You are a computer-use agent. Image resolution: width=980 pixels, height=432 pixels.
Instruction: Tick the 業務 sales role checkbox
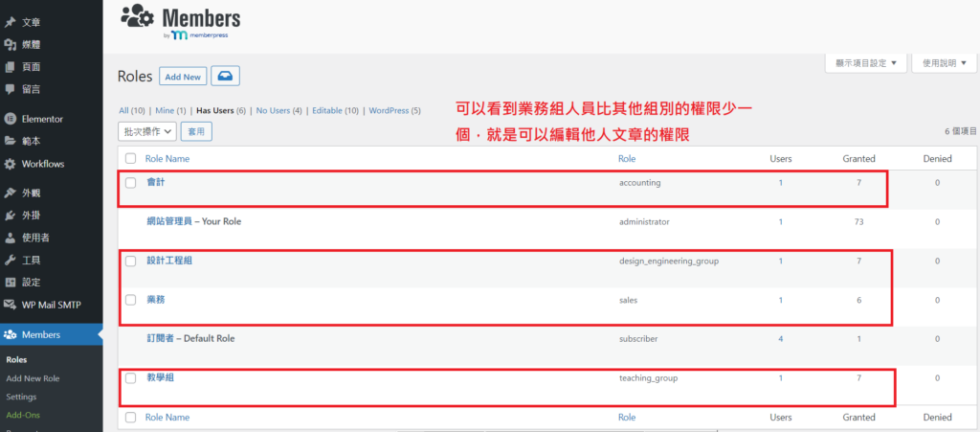131,300
